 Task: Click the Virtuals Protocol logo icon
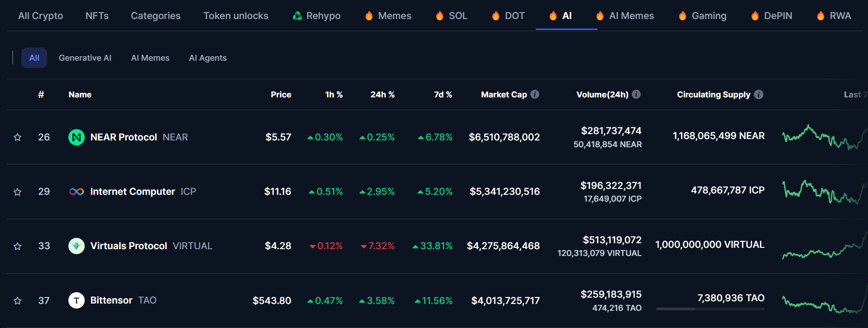(77, 246)
